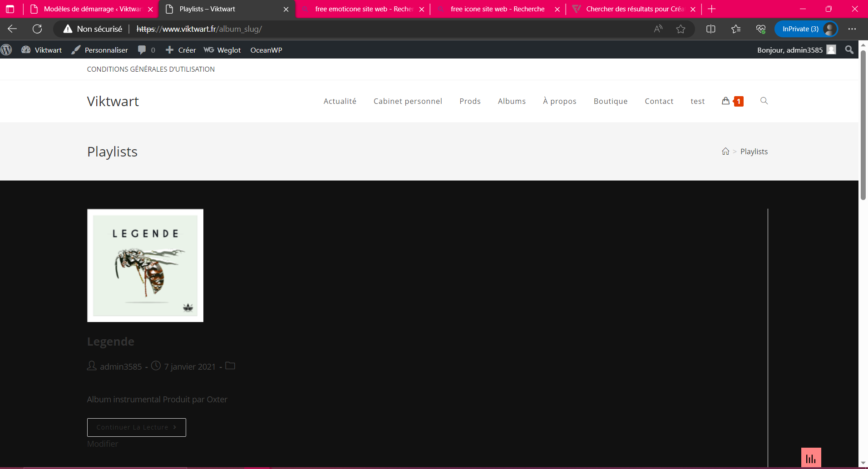Viewport: 868px width, 469px height.
Task: Open Conditions Générales d'Utilisation link
Action: [x=151, y=69]
